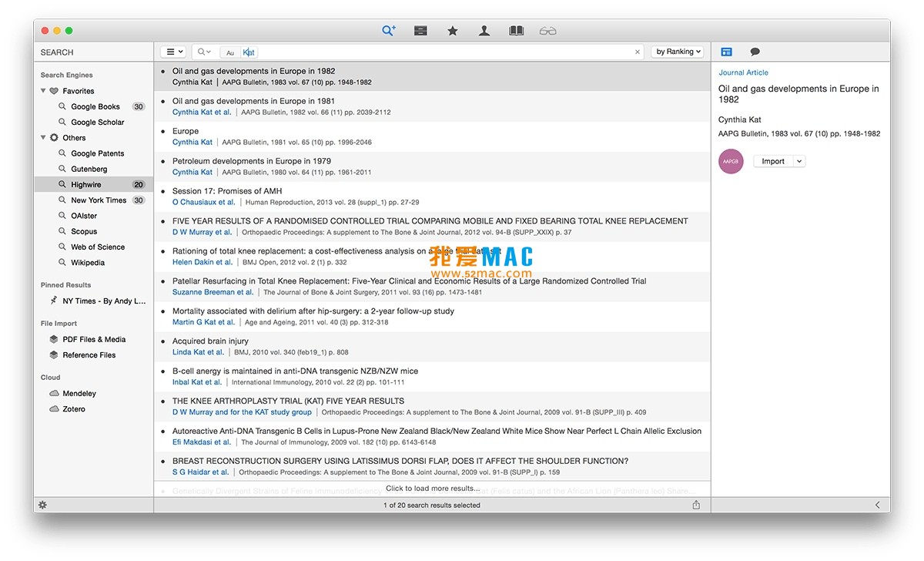Select result 'Acquired brain injury'

432,347
